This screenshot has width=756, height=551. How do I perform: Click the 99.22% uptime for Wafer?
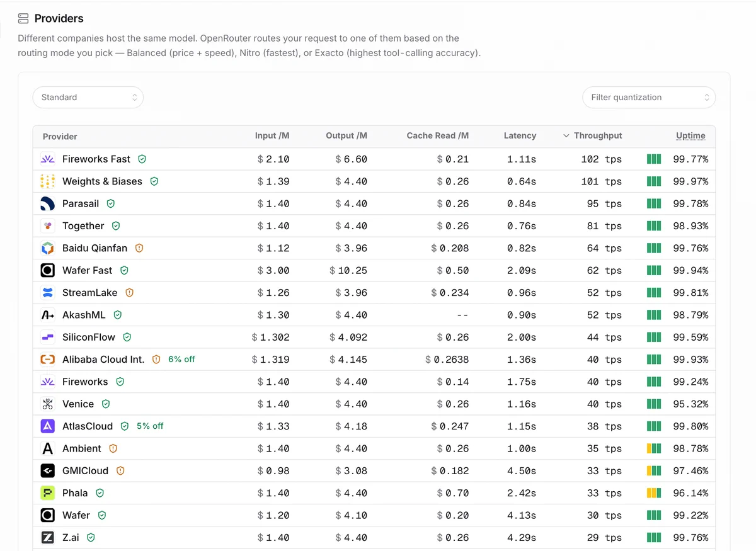pyautogui.click(x=690, y=515)
